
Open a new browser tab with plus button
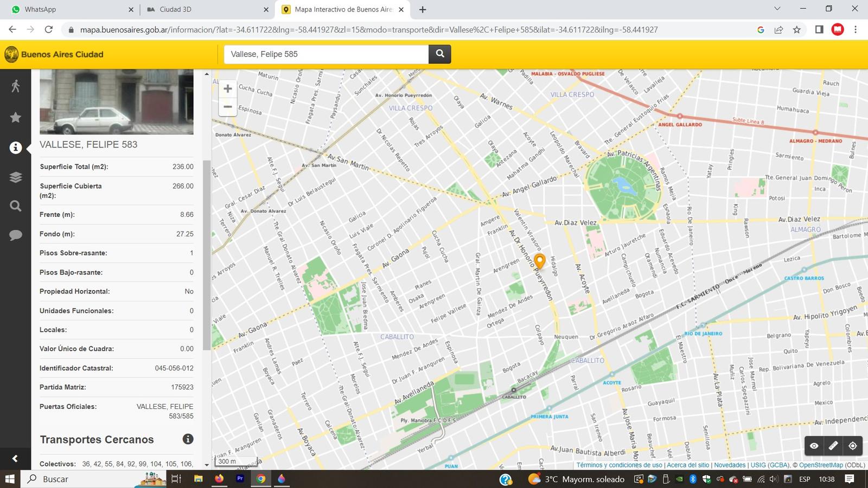[423, 9]
